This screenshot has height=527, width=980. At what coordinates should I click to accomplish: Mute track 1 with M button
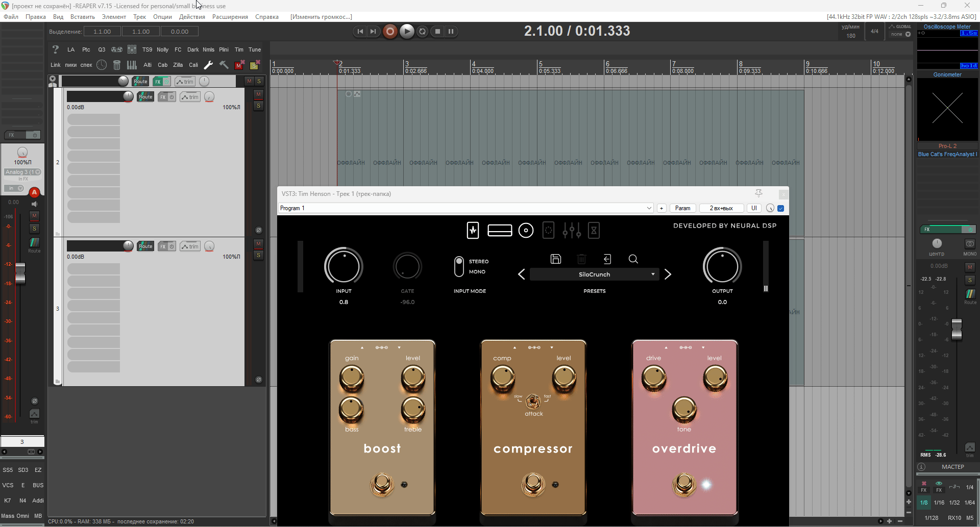pyautogui.click(x=249, y=81)
